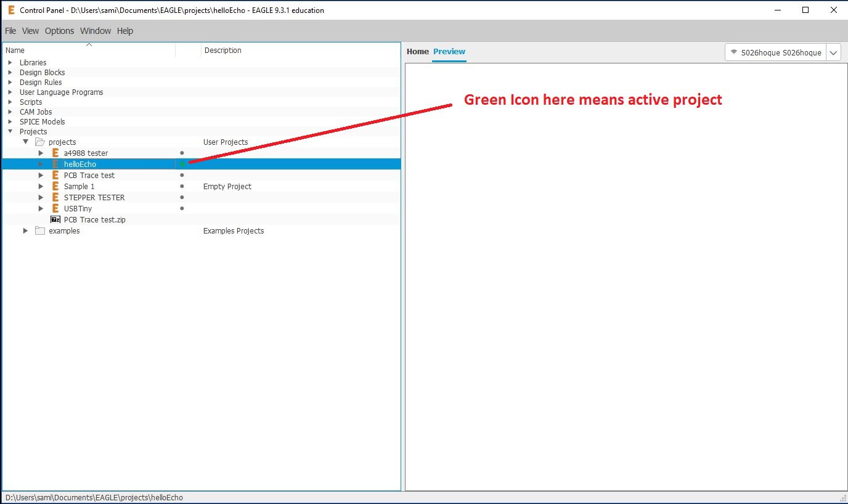Expand the Sample 1 project arrow
Image resolution: width=848 pixels, height=504 pixels.
point(41,186)
